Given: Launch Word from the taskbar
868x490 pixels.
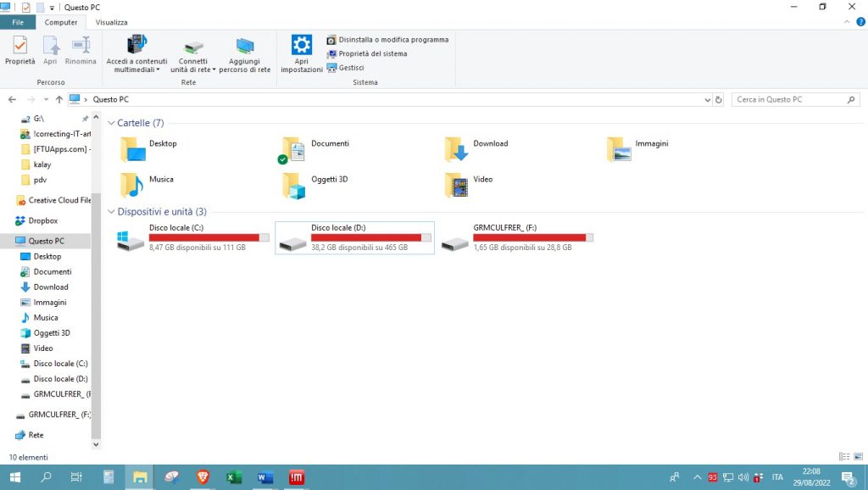Looking at the screenshot, I should click(264, 477).
